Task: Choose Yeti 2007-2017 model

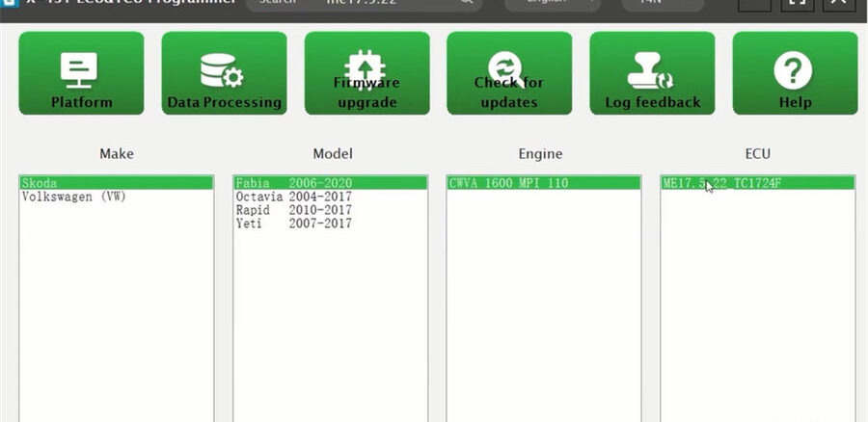Action: point(330,224)
